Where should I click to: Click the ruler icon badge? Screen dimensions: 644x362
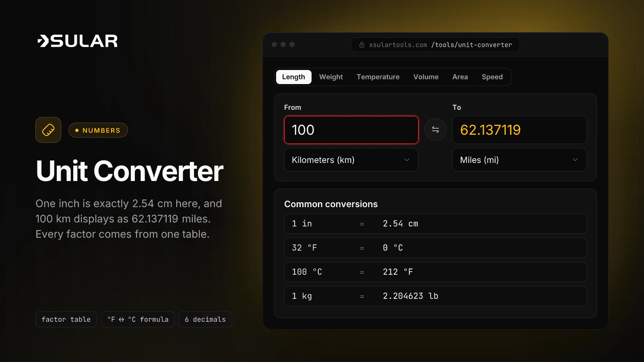click(48, 130)
